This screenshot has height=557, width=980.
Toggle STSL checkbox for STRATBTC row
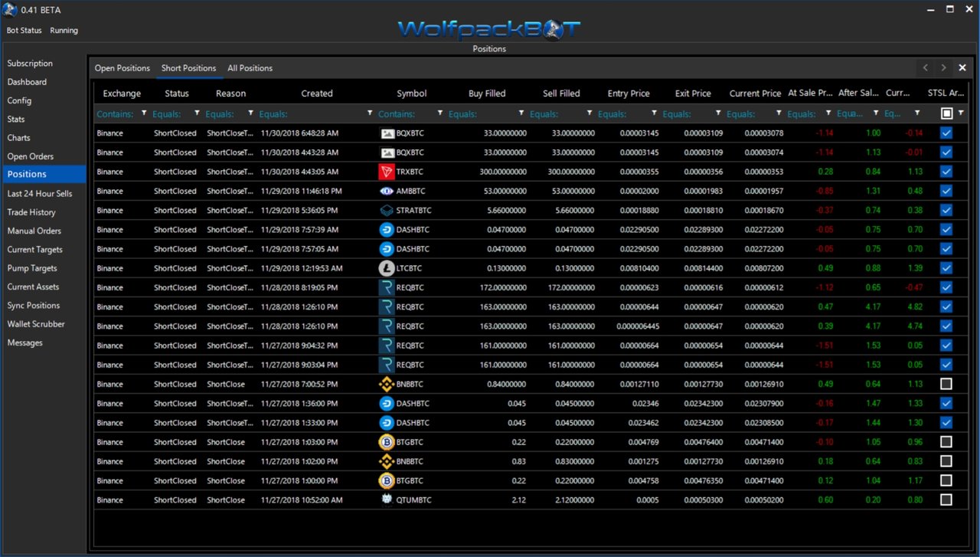coord(946,210)
